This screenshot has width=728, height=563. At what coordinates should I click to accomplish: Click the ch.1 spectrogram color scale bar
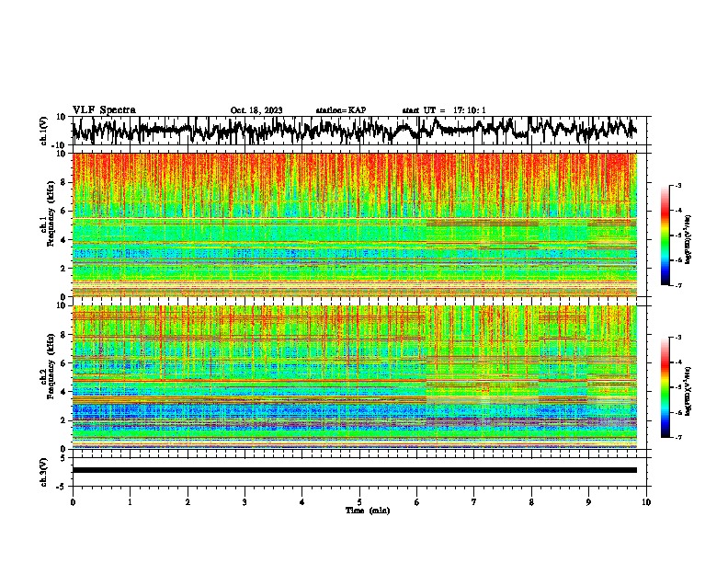[665, 236]
